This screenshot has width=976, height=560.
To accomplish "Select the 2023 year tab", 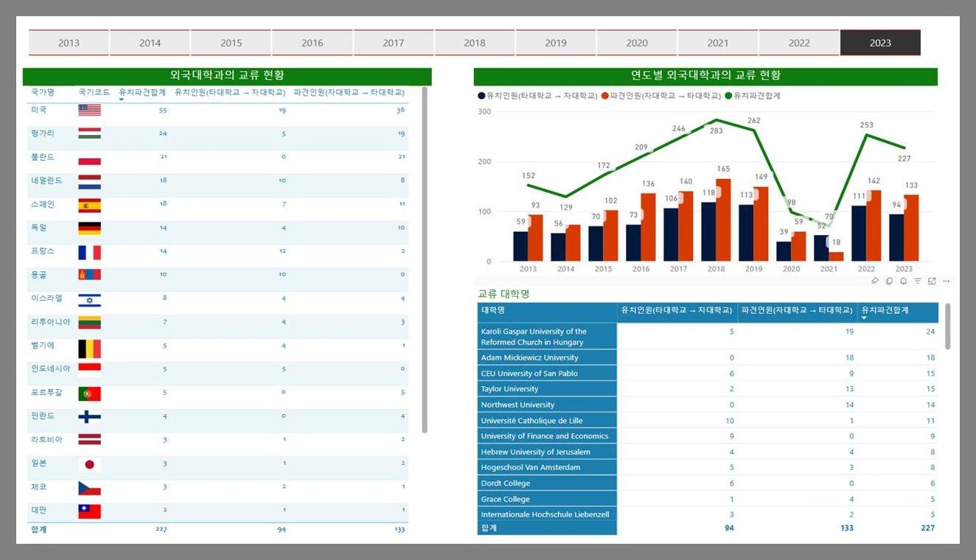I will (x=880, y=43).
